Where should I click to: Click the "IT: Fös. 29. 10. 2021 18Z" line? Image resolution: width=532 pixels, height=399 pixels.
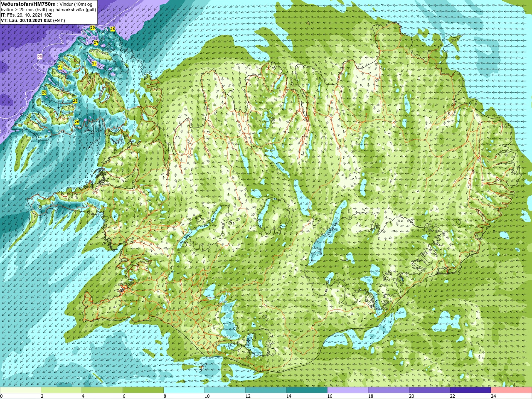click(26, 15)
